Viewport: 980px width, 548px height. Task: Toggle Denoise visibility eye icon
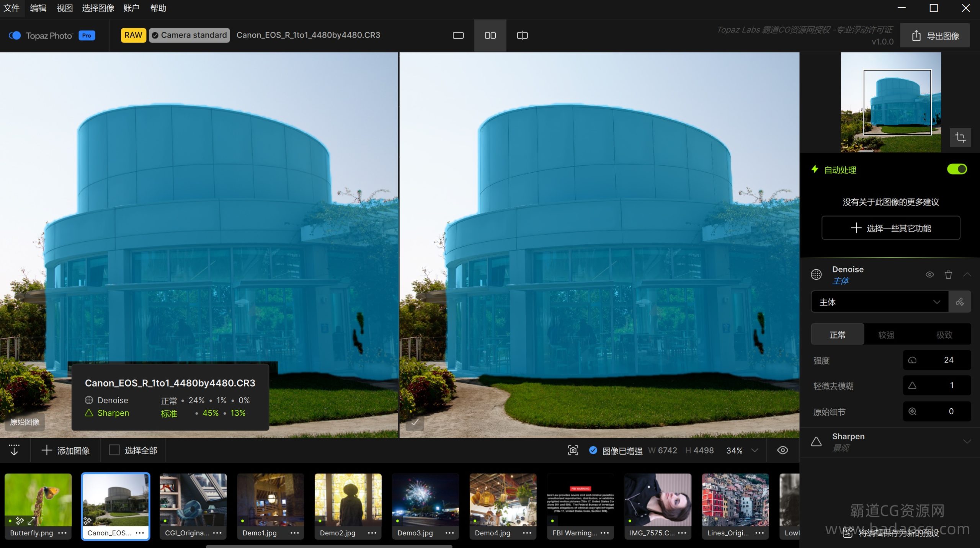point(929,274)
